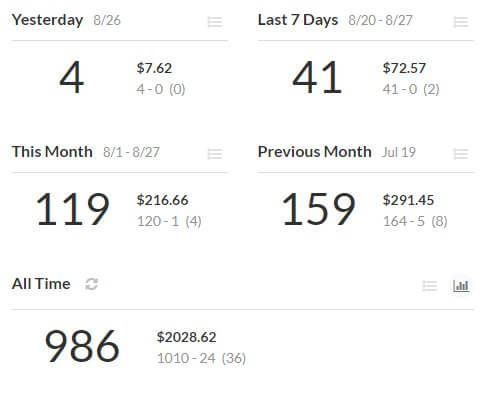Viewport: 496px width, 401px height.
Task: Click the All Time refresh icon
Action: pos(91,284)
